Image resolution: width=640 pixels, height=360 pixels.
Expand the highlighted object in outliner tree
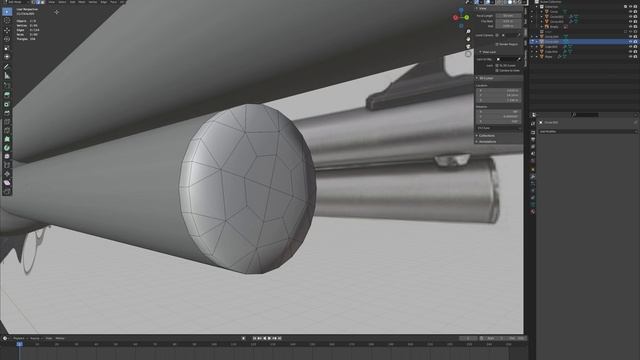coord(537,42)
